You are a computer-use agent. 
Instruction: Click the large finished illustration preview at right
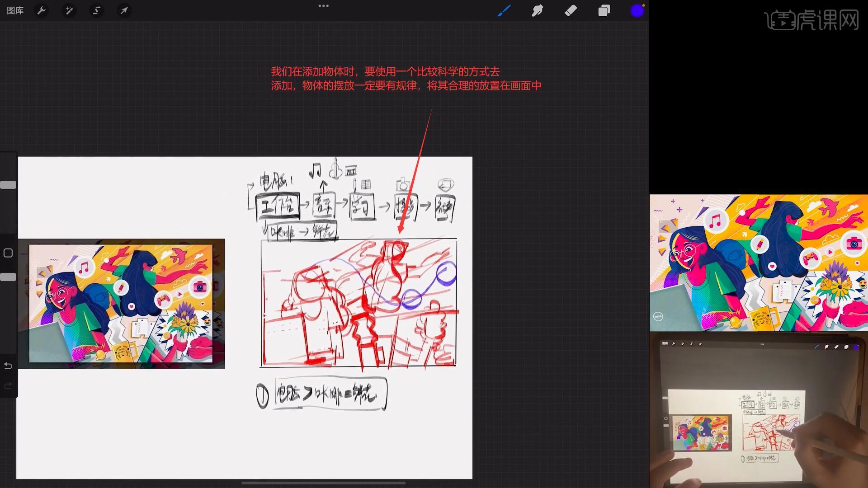(759, 263)
